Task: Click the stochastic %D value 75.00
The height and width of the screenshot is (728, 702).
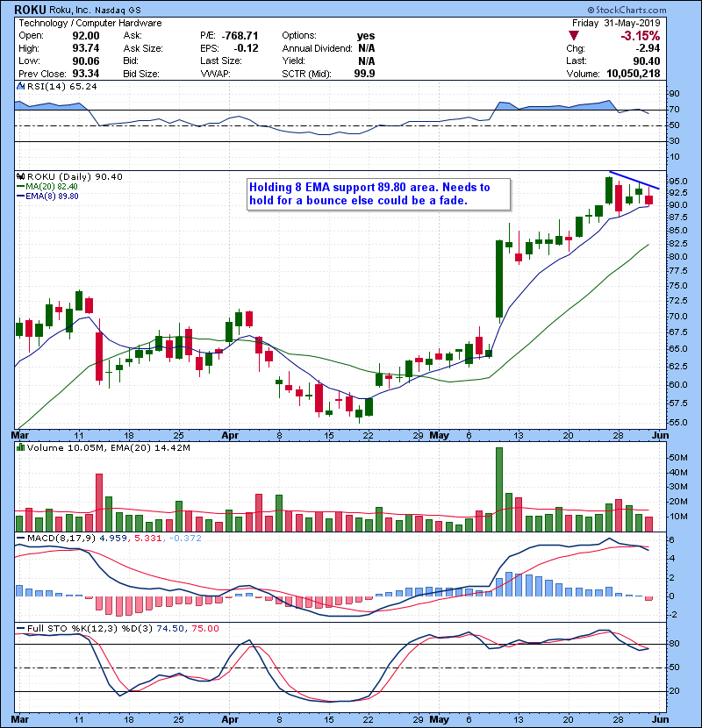Action: pos(204,628)
